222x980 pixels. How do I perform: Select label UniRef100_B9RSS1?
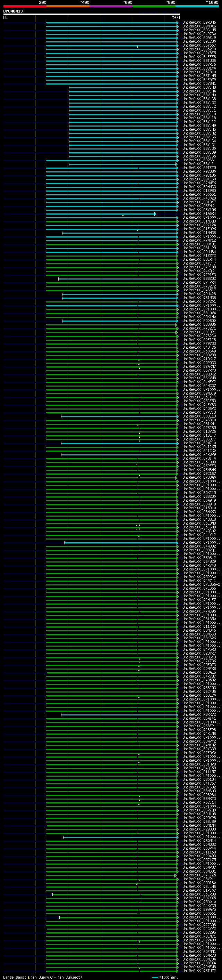point(199,160)
